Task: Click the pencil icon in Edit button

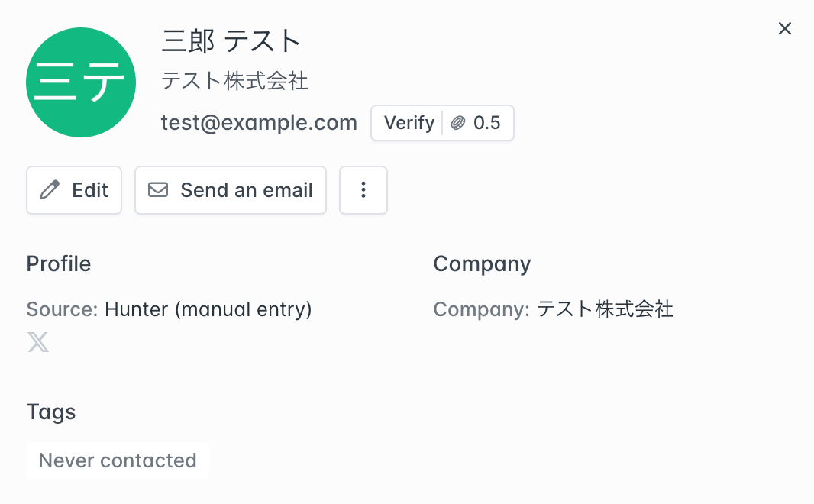Action: coord(50,190)
